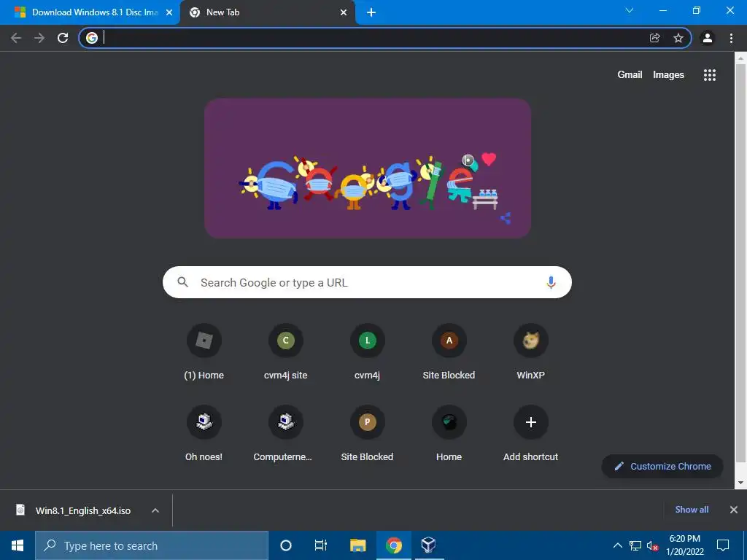Open the cvm4j shortcut with L icon
The width and height of the screenshot is (747, 560).
click(x=368, y=352)
